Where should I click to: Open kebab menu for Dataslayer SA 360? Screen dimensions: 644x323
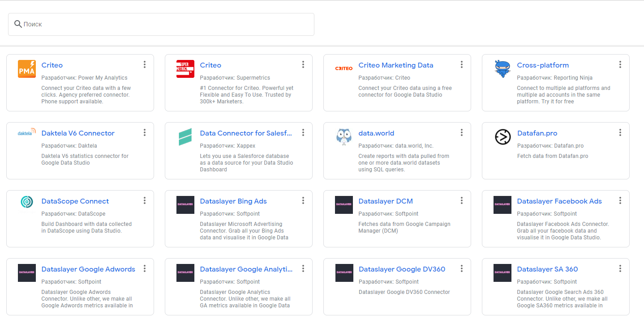[620, 269]
